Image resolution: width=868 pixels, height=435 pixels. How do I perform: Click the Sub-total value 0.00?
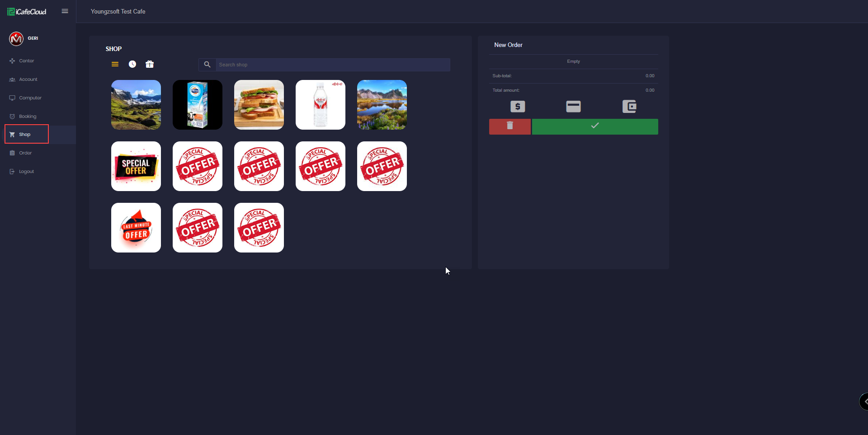[x=650, y=76]
